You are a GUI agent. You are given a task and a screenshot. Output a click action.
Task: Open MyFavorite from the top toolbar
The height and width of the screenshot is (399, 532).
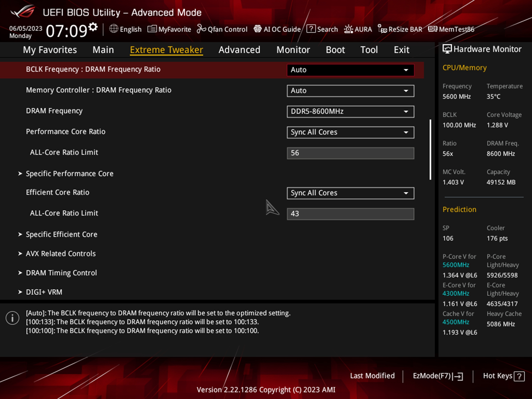pyautogui.click(x=169, y=29)
